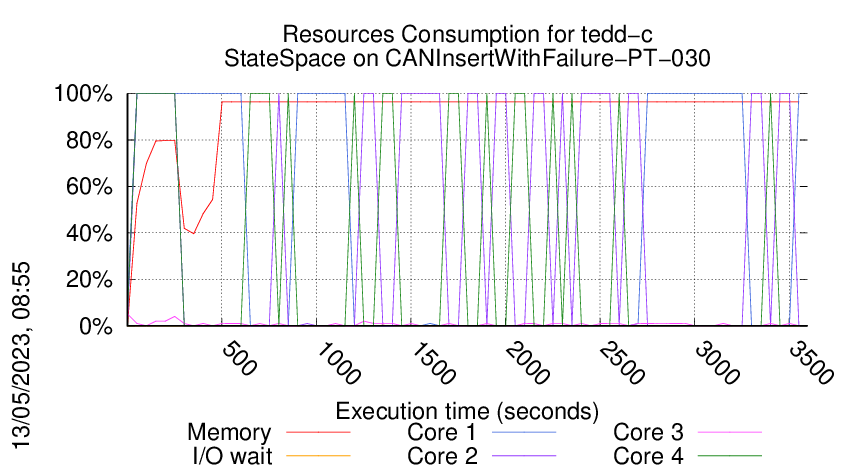Viewport: 850px width, 475px height.
Task: Click the red memory plateau at 80%
Action: [165, 140]
